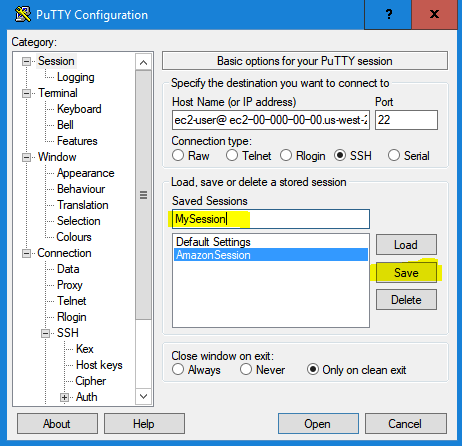Screen dimensions: 462x446
Task: Click the Save session button
Action: tap(406, 273)
